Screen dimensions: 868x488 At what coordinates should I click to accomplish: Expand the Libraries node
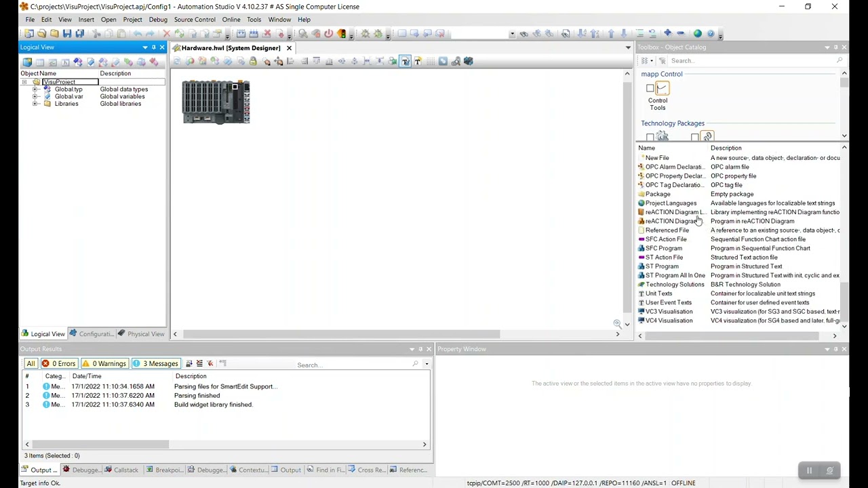pyautogui.click(x=35, y=104)
